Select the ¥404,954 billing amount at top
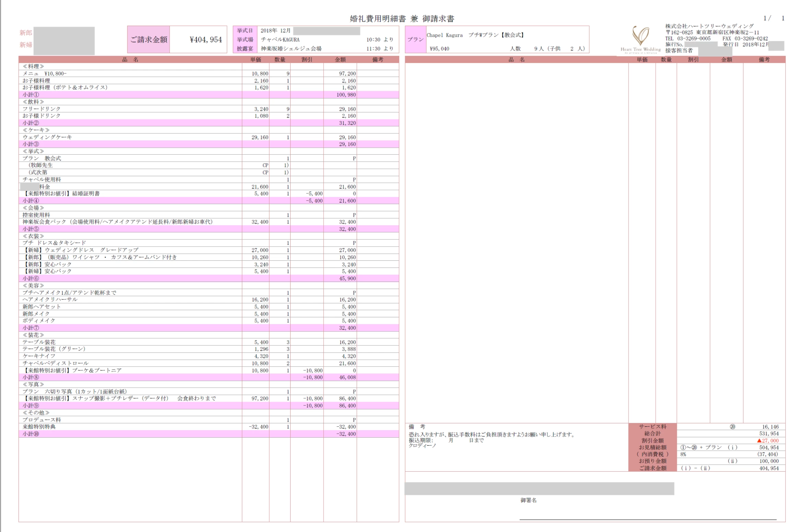 click(x=206, y=40)
